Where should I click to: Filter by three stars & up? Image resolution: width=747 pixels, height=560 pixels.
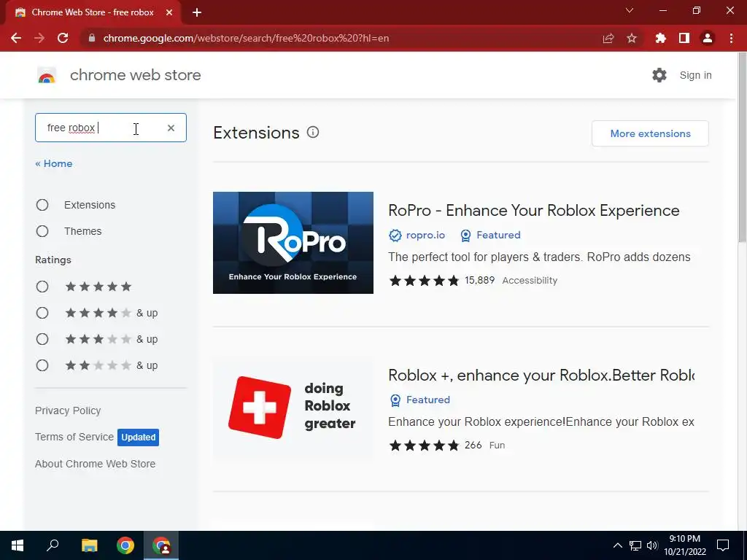point(42,338)
